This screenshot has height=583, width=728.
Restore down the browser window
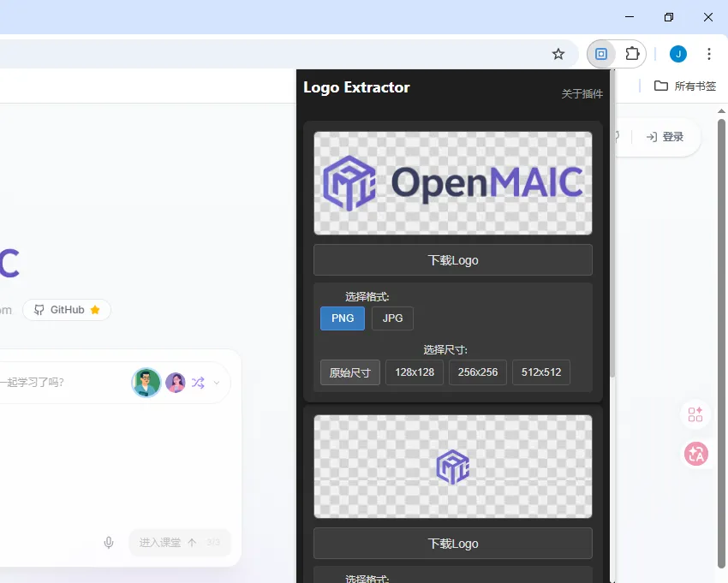pyautogui.click(x=669, y=17)
